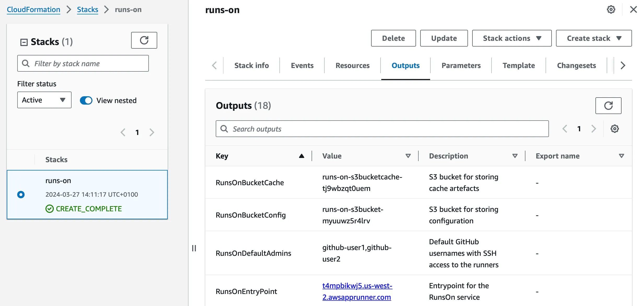Click the previous page arrow under Stacks

coord(123,132)
